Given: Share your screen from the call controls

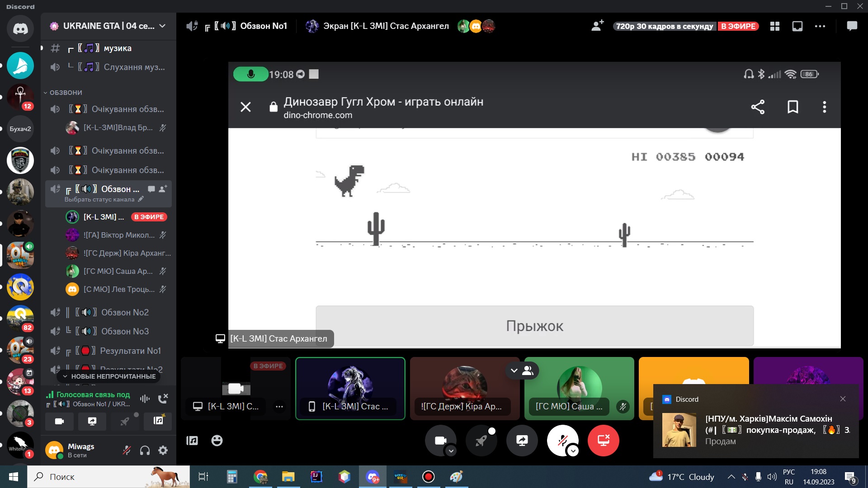Looking at the screenshot, I should pos(522,441).
